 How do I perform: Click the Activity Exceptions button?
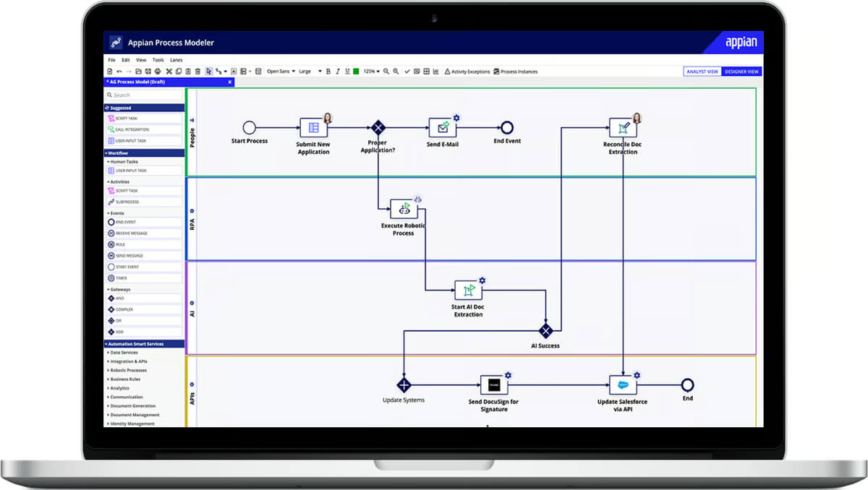467,72
